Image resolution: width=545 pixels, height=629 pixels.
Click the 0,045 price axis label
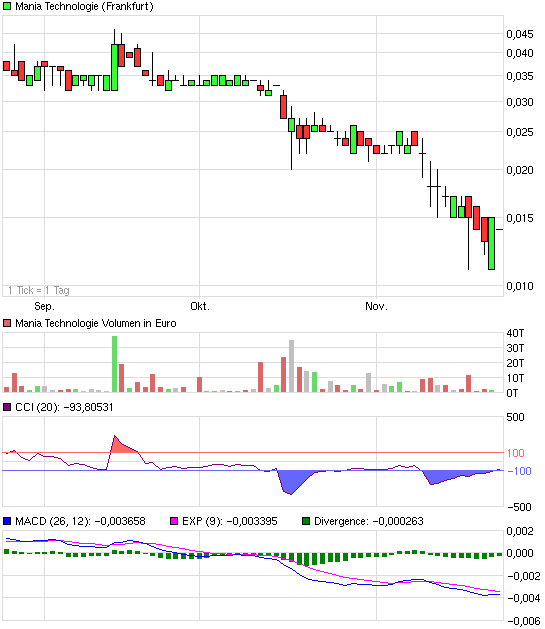tap(520, 34)
